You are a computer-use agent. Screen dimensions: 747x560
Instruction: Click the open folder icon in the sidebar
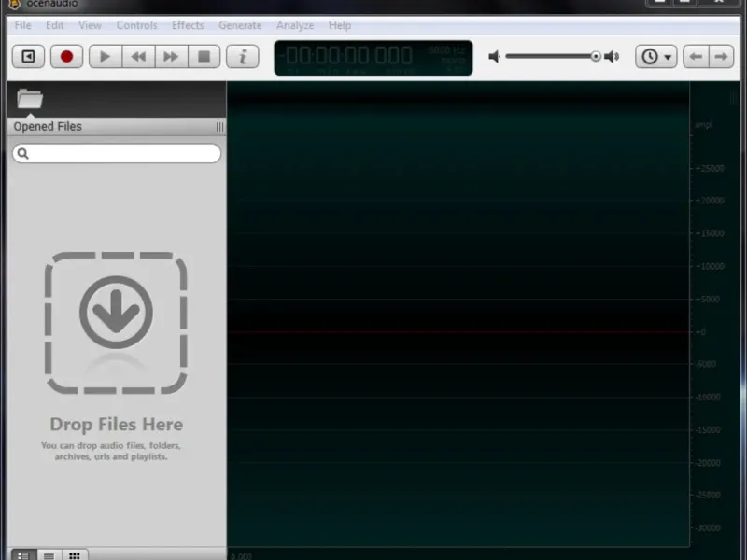(x=30, y=99)
